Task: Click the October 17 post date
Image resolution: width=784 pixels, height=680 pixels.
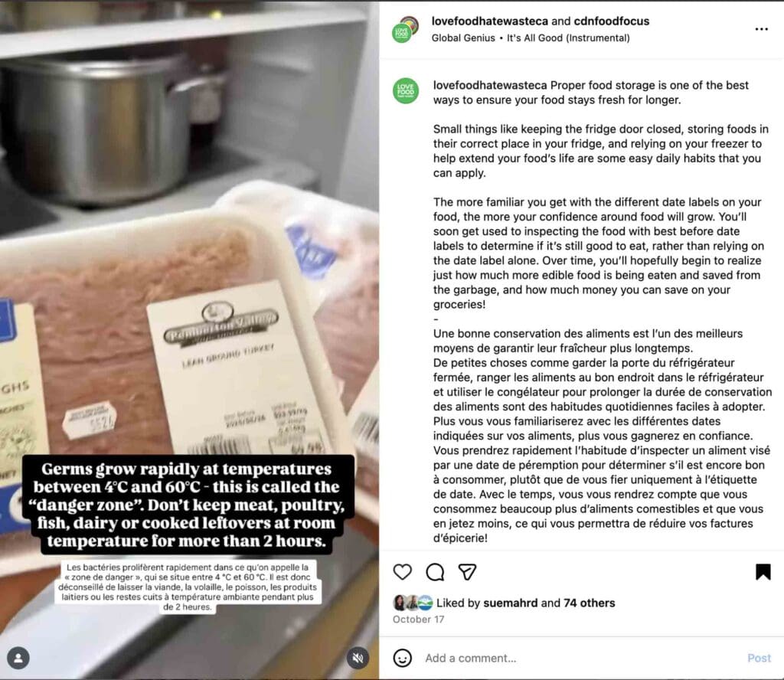Action: pos(418,619)
